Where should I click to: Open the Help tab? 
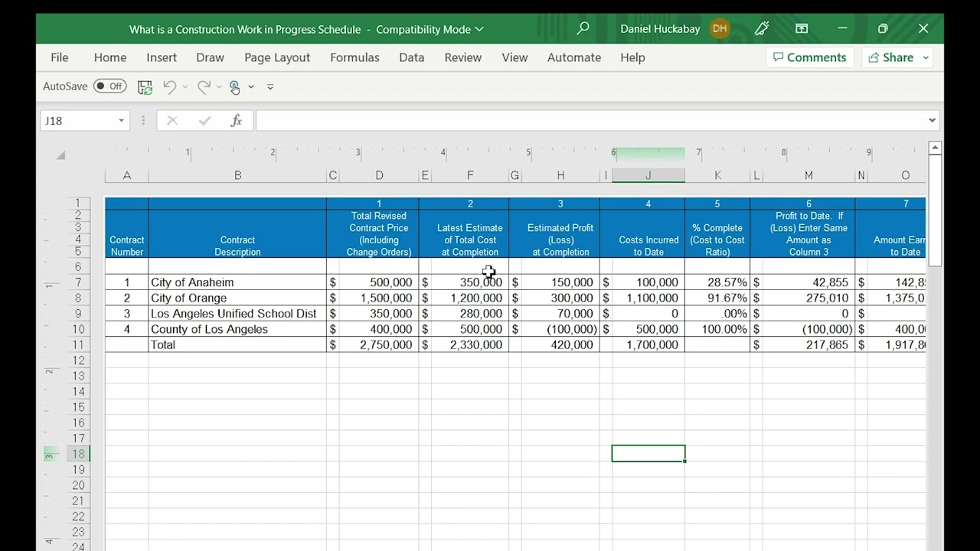[x=632, y=57]
